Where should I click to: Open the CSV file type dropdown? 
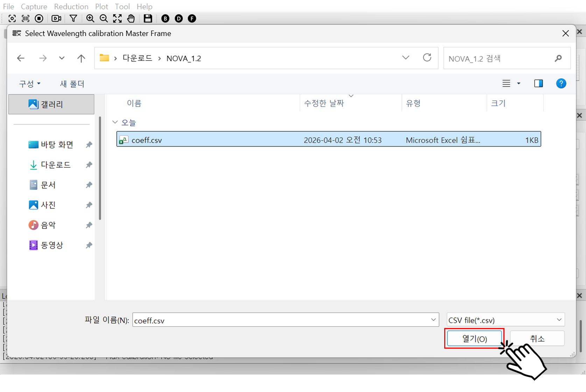tap(505, 320)
